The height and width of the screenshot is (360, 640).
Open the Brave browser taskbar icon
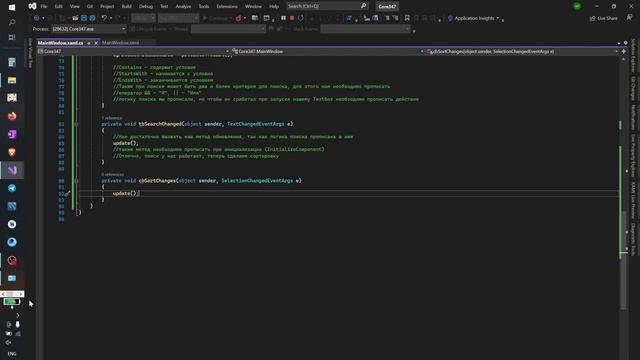(x=12, y=152)
